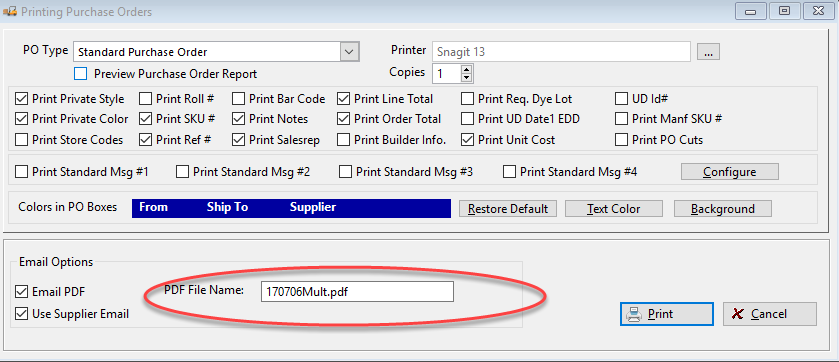Uncheck Print Salesrep

[239, 140]
